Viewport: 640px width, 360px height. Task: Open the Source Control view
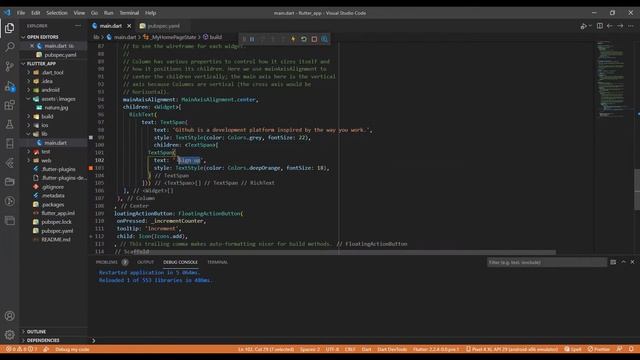[x=9, y=66]
